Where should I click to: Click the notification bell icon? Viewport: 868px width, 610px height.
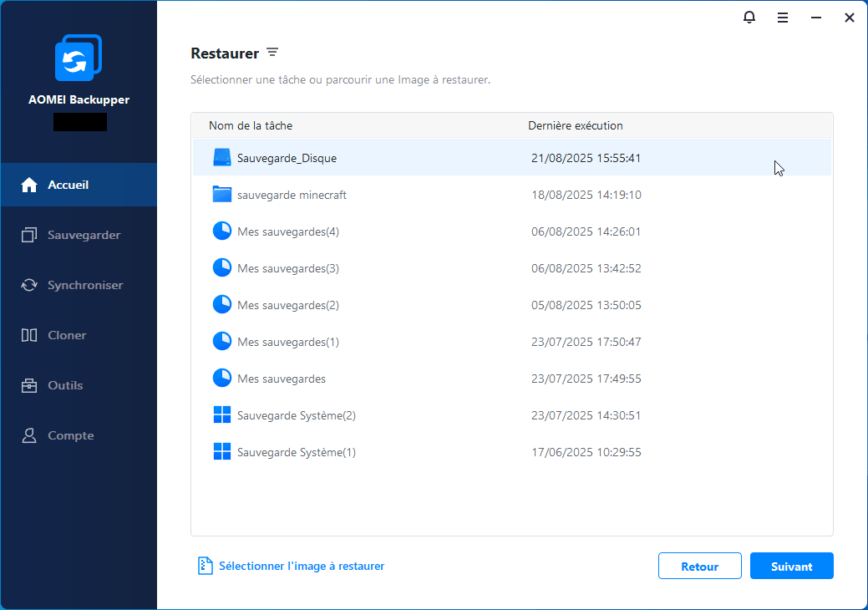(749, 18)
